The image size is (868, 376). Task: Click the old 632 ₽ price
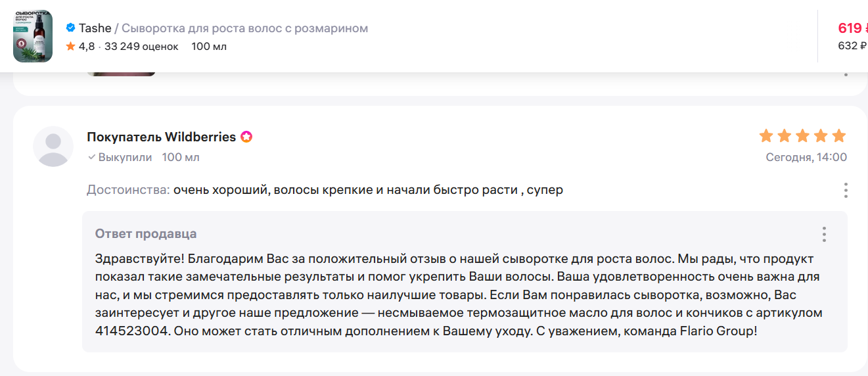[852, 46]
